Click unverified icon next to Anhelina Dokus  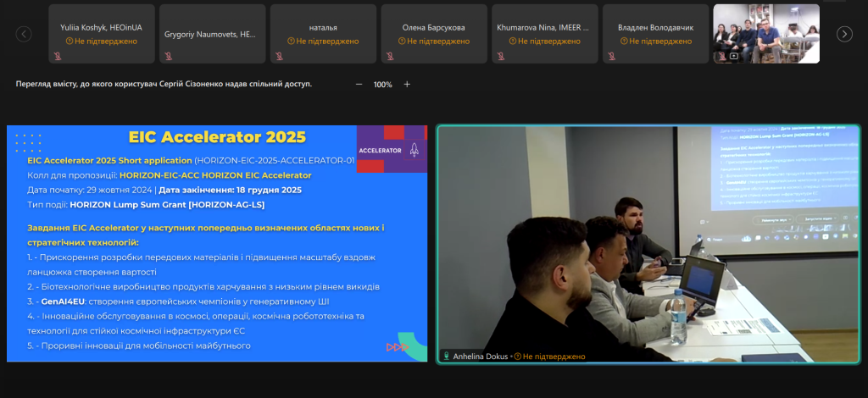518,357
